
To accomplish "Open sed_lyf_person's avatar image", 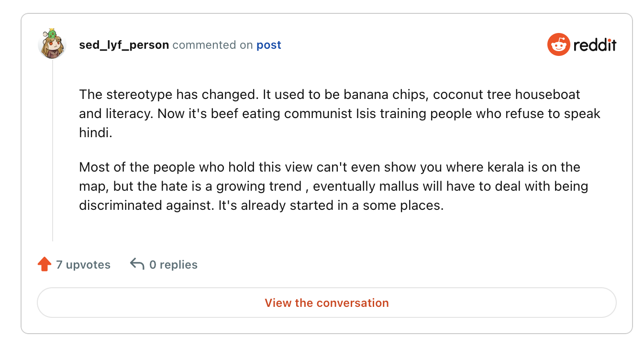I will 52,46.
